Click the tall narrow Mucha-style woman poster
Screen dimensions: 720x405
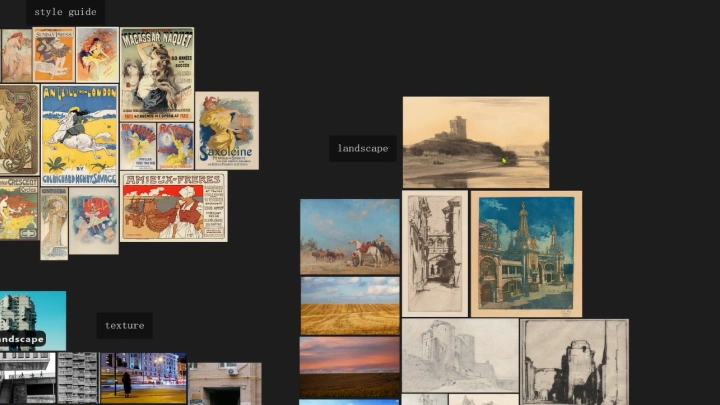(x=54, y=224)
